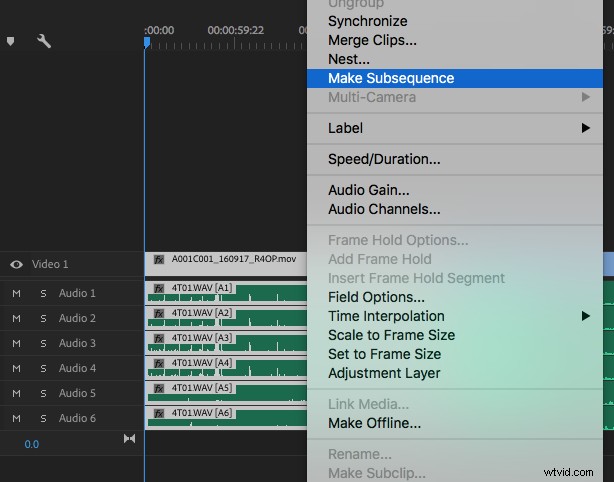Image resolution: width=614 pixels, height=482 pixels.
Task: Open the Time Interpolation menu entry
Action: [455, 316]
